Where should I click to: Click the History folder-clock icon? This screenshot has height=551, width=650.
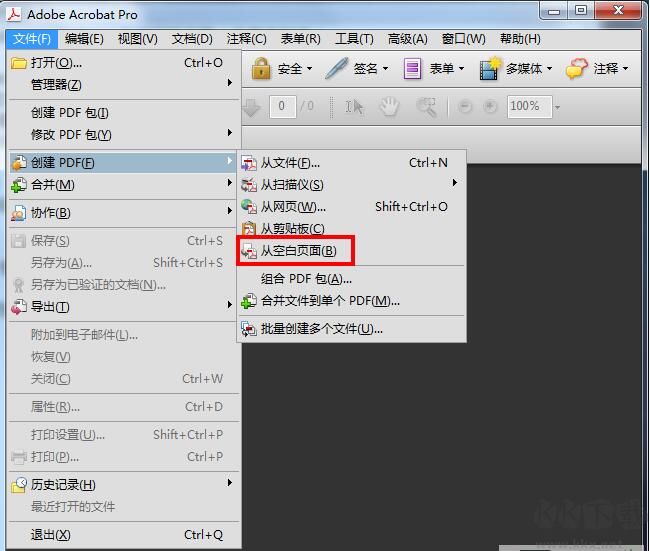[x=19, y=485]
